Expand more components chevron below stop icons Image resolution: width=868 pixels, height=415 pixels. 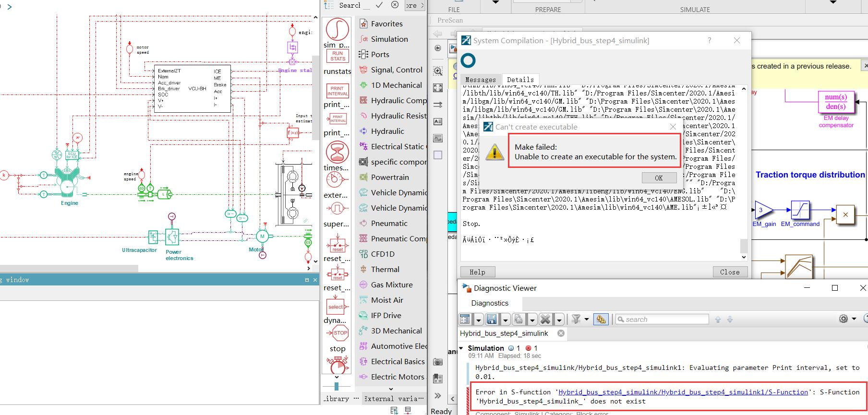(x=337, y=378)
